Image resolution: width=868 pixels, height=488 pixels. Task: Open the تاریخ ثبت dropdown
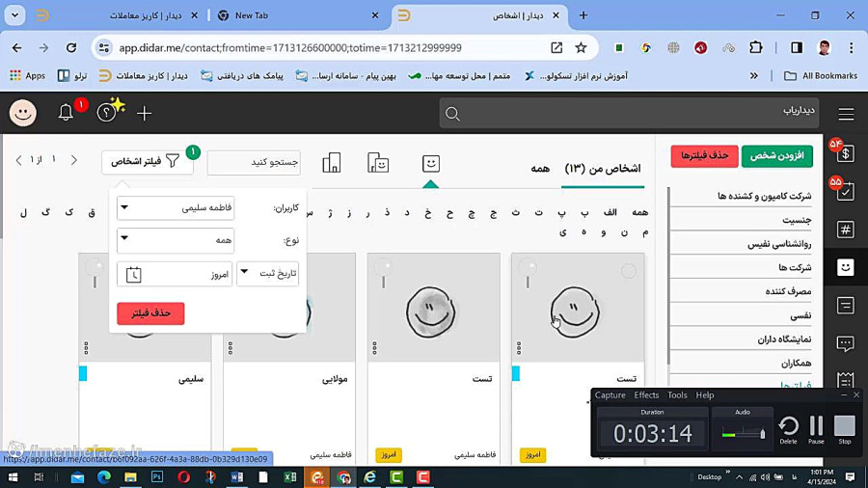(268, 273)
